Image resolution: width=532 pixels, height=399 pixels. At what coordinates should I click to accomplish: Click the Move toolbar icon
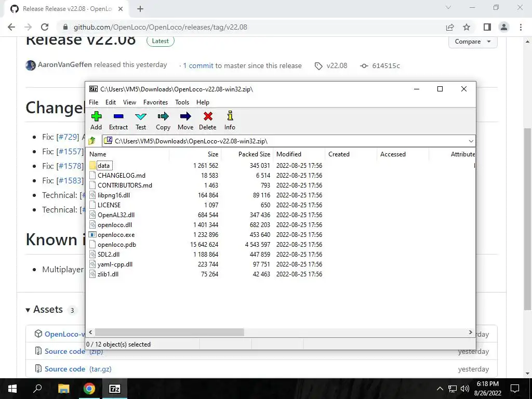(185, 117)
